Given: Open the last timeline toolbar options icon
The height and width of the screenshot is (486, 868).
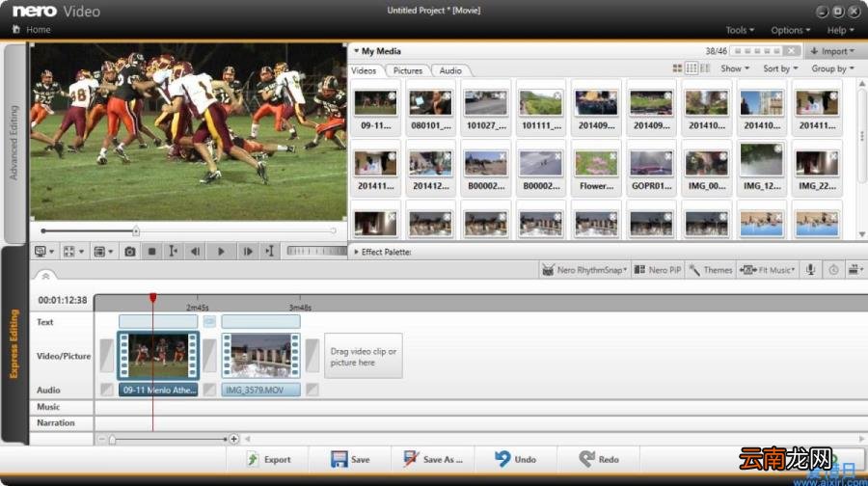Looking at the screenshot, I should click(855, 270).
